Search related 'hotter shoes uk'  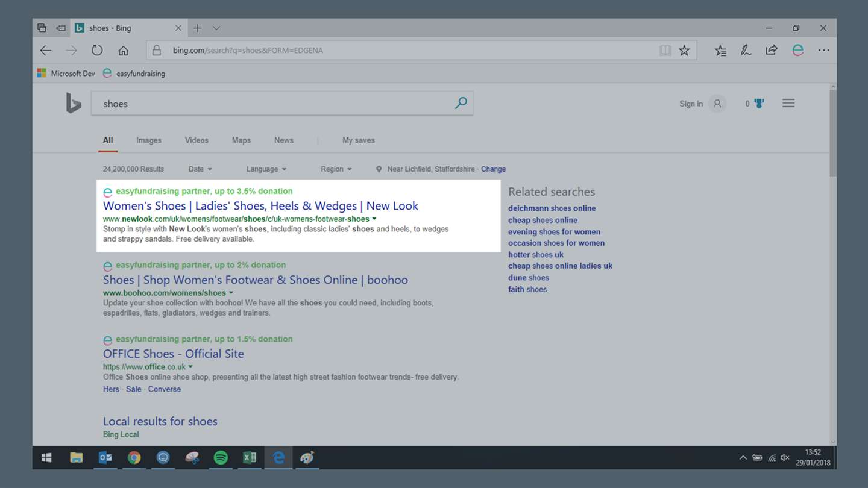click(536, 255)
